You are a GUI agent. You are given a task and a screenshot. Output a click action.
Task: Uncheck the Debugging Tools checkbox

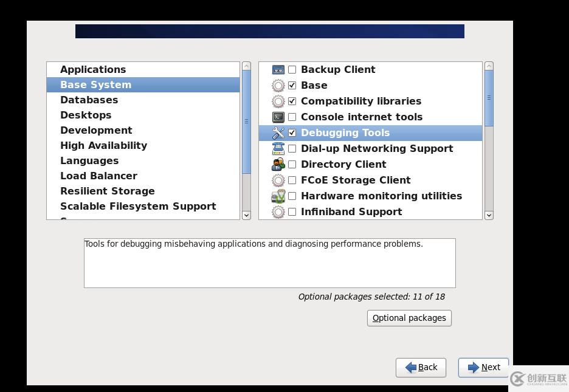point(292,133)
